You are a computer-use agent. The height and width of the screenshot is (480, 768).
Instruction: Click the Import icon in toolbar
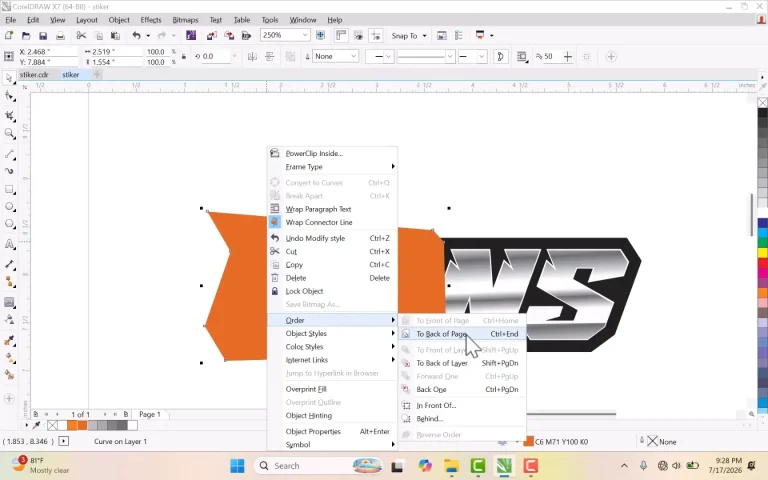[211, 35]
